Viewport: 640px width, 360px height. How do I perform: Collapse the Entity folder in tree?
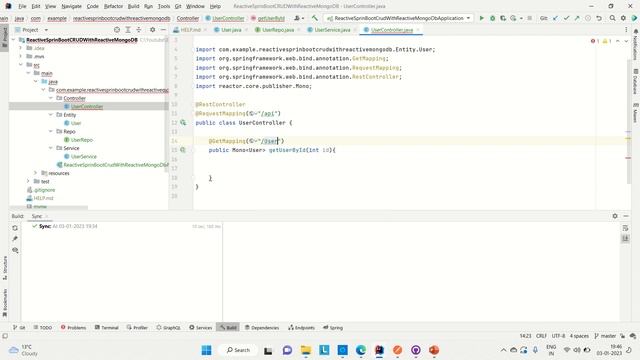(51, 115)
